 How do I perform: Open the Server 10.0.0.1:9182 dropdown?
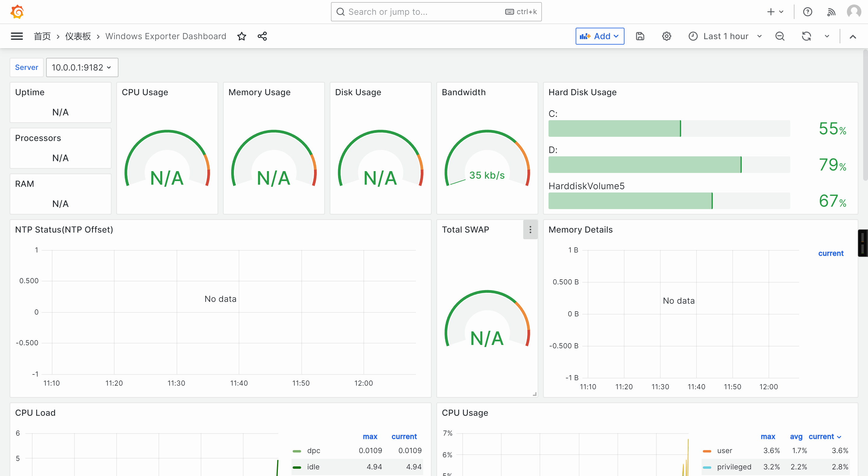pyautogui.click(x=82, y=67)
